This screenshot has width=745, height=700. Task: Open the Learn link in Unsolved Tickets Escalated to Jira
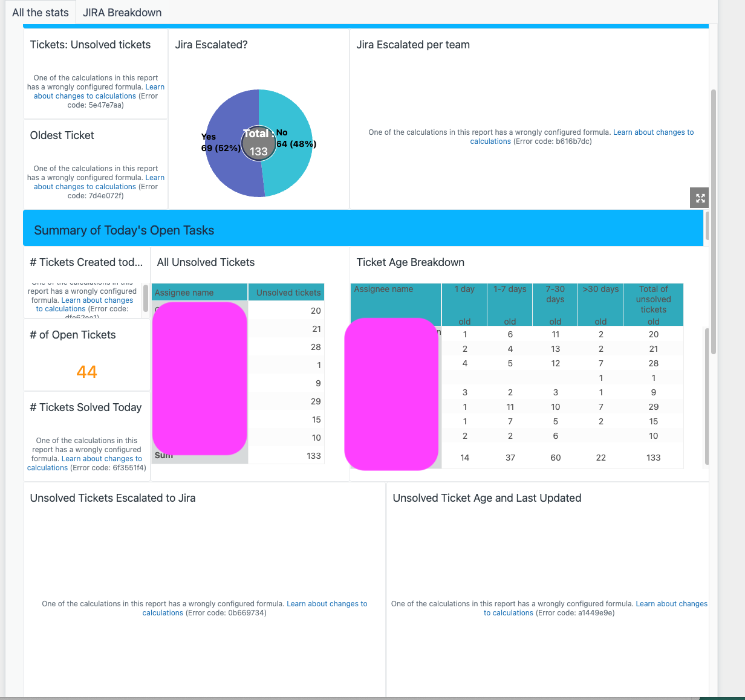pyautogui.click(x=327, y=603)
